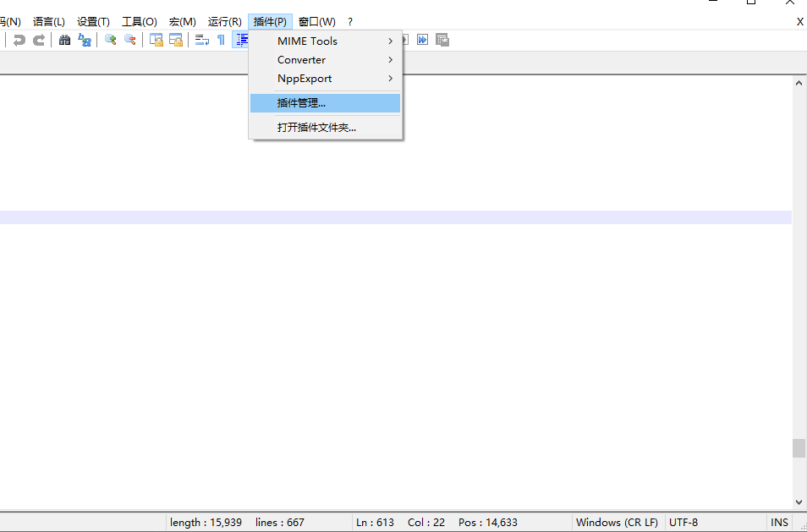Click the Pos : 14,633 status text

tap(488, 522)
